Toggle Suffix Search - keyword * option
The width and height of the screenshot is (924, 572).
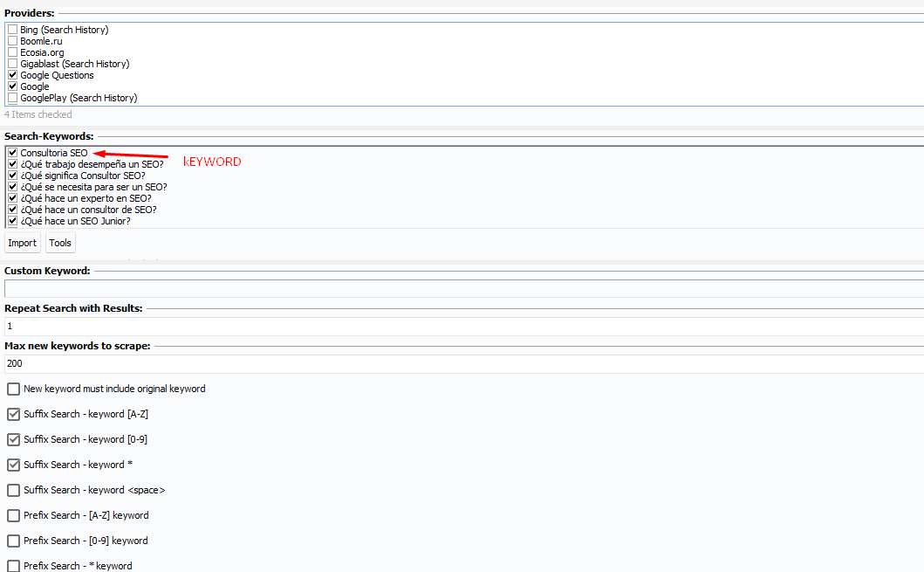[x=14, y=465]
